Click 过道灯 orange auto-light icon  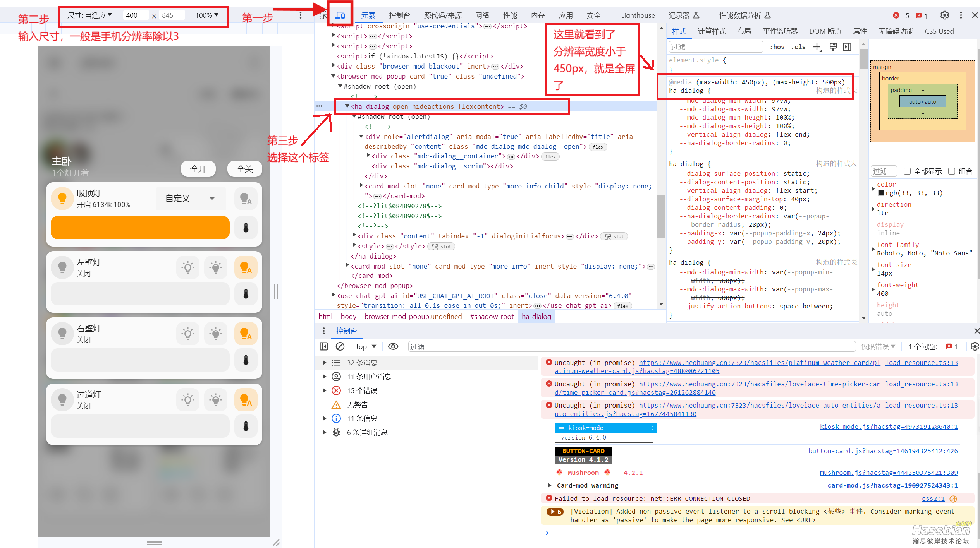pyautogui.click(x=246, y=400)
